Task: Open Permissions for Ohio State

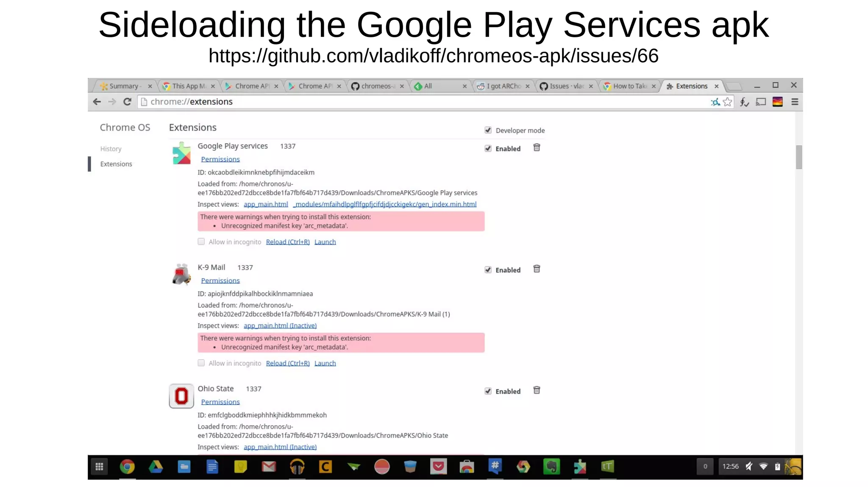Action: [x=220, y=402]
